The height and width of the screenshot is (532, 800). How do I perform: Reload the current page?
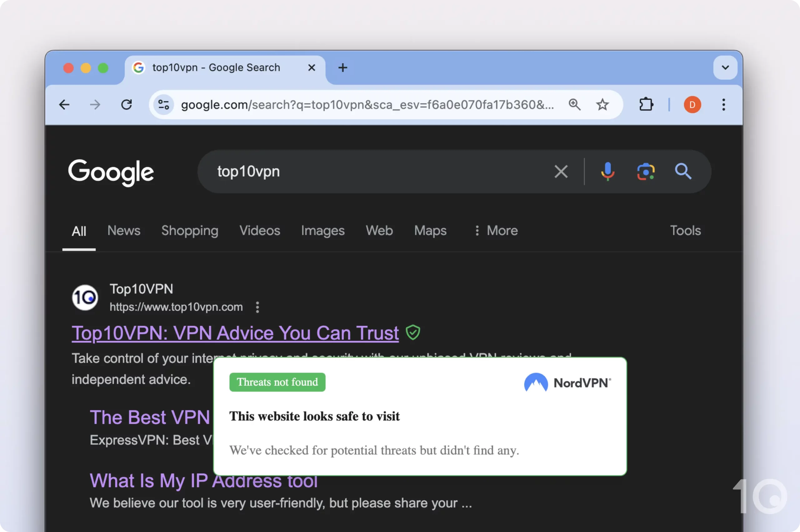(x=127, y=105)
